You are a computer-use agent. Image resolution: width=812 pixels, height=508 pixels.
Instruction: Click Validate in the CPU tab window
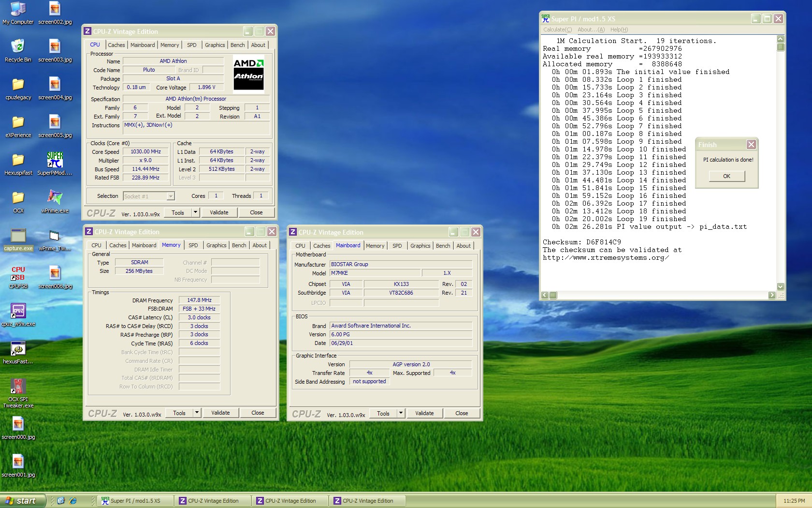tap(219, 212)
